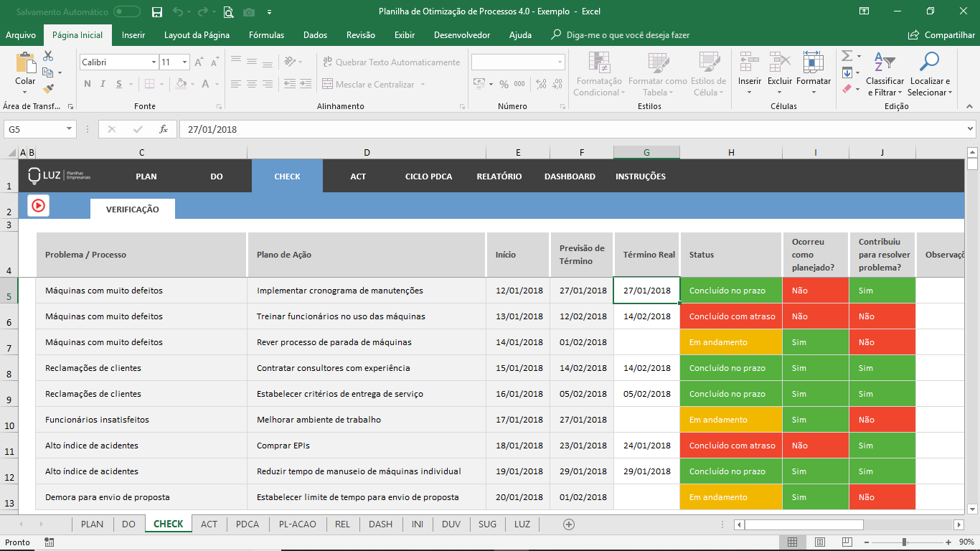
Task: Click the macro record icon in status bar
Action: click(x=49, y=542)
